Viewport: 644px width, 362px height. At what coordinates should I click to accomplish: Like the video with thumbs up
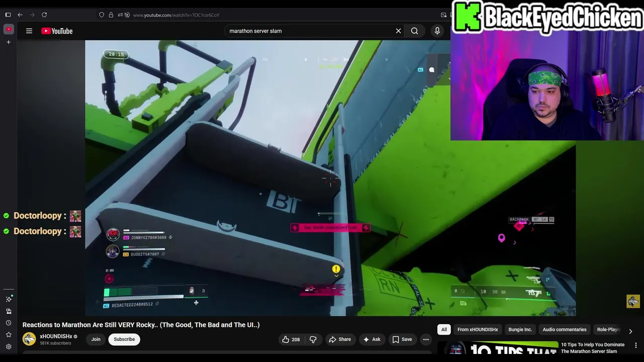[x=291, y=339]
